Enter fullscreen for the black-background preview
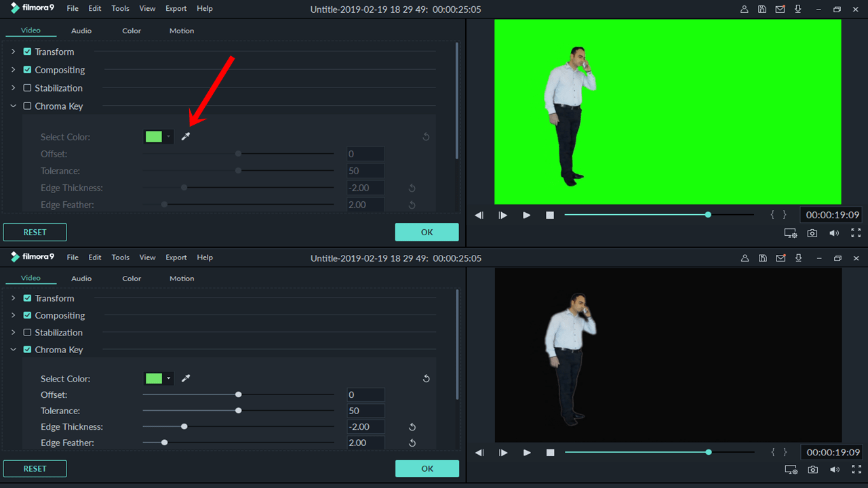The image size is (868, 488). [x=856, y=470]
